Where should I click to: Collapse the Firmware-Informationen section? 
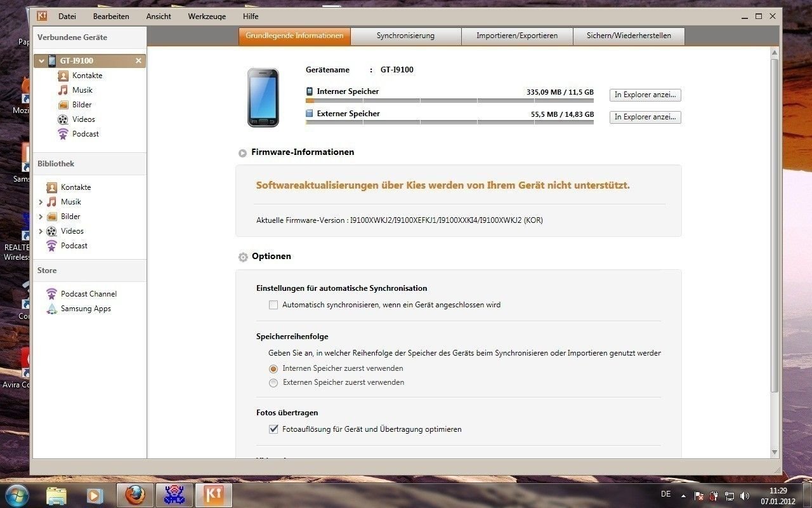(242, 153)
